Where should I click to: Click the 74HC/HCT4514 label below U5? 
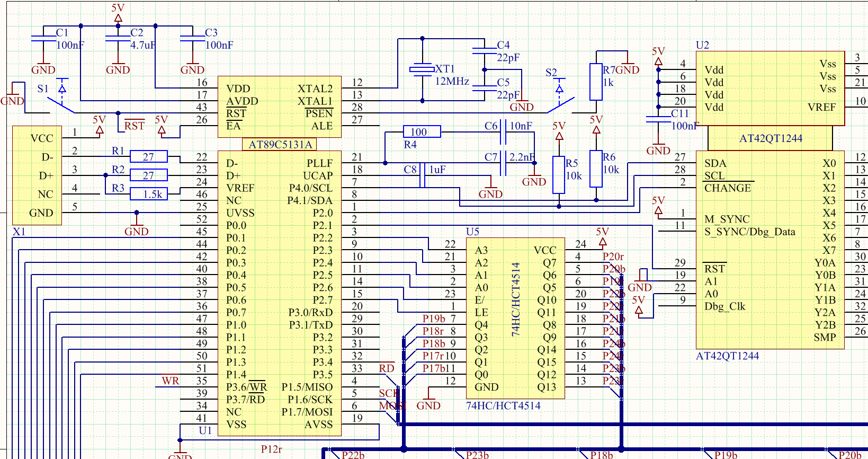click(503, 405)
